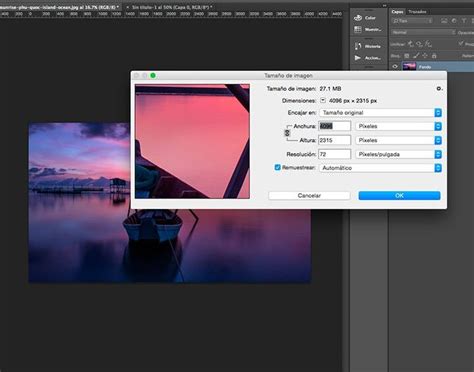Disable the Remuestrear checkbox
This screenshot has height=372, width=474.
277,167
